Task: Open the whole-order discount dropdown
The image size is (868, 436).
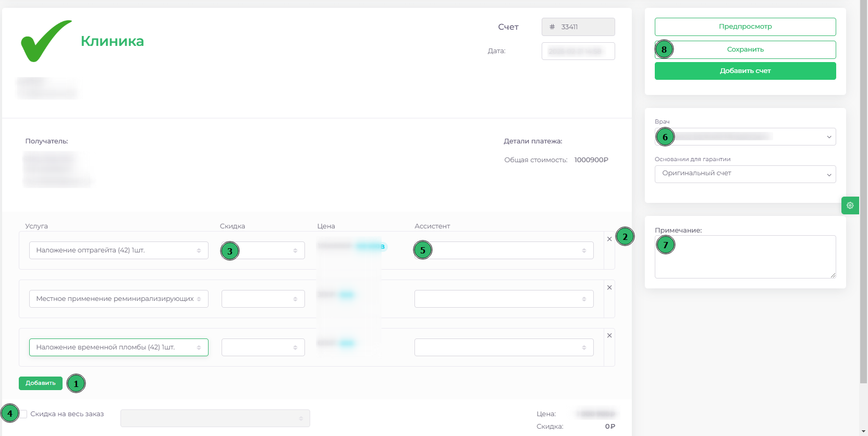Action: click(x=215, y=418)
